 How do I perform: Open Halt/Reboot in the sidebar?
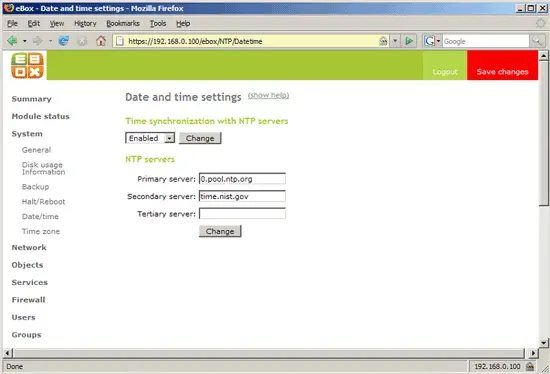[43, 202]
